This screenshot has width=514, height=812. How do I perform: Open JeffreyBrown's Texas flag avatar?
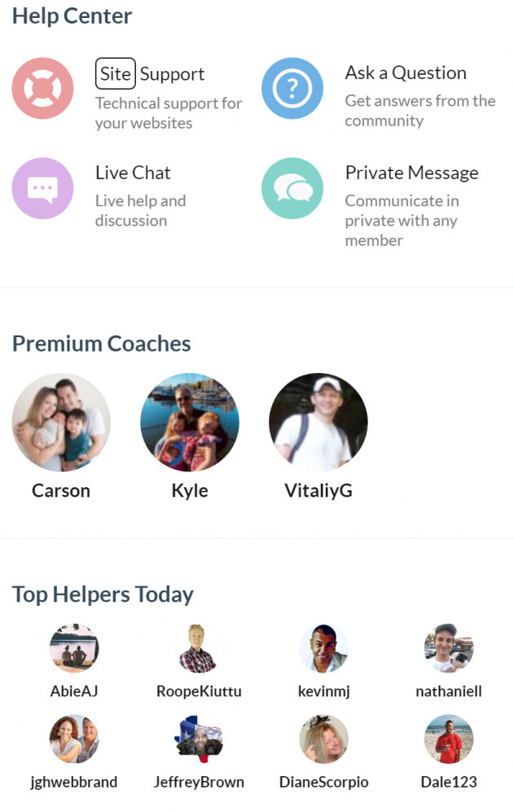pos(199,739)
